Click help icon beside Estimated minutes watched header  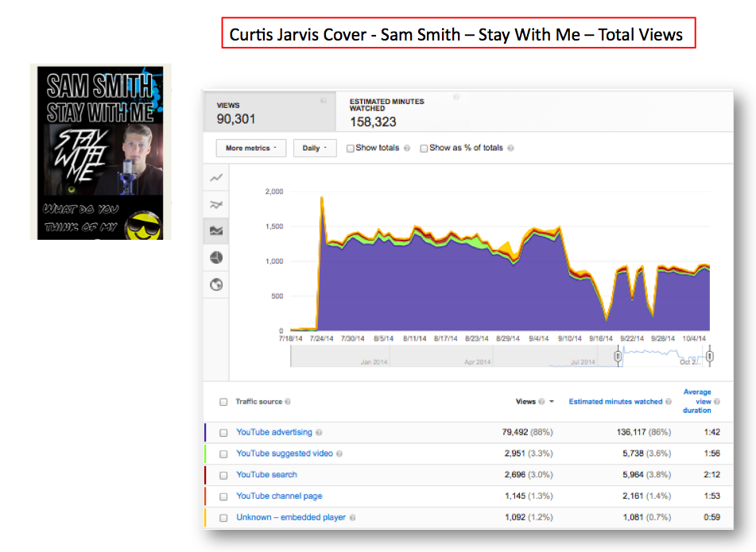click(669, 402)
